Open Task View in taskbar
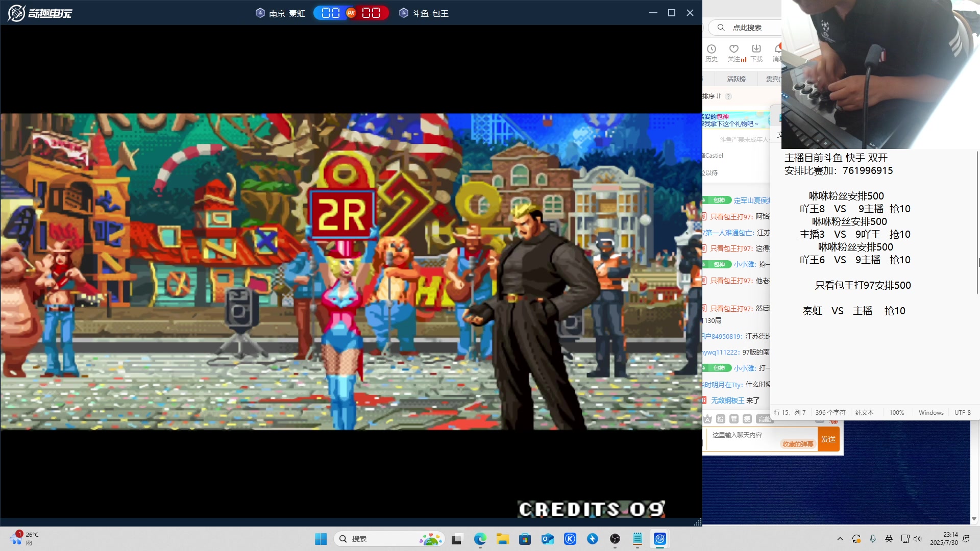This screenshot has height=551, width=980. tap(457, 539)
